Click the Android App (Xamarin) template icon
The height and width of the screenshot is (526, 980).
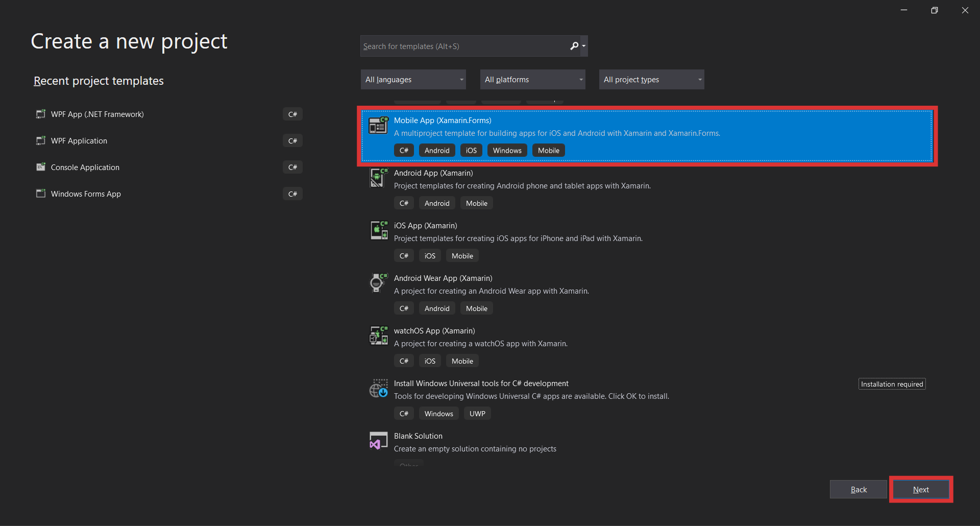[x=378, y=178]
